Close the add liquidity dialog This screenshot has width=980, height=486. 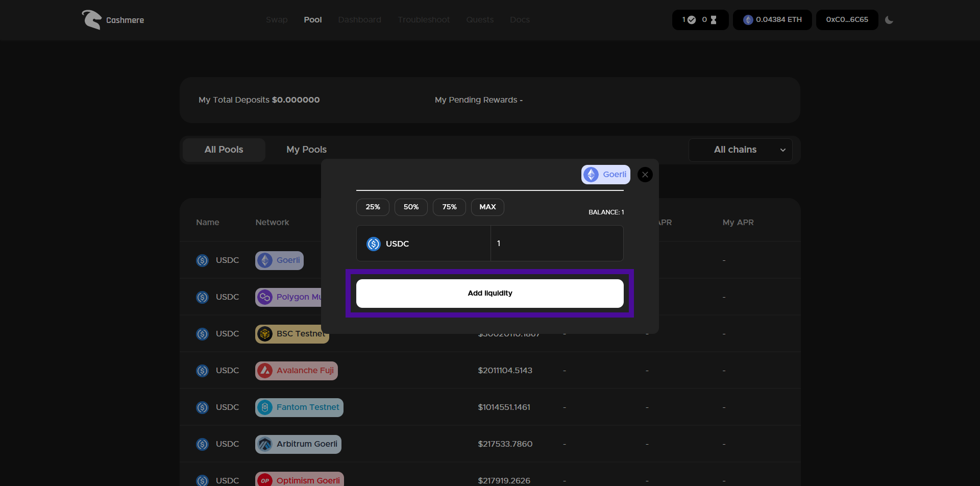pyautogui.click(x=645, y=175)
